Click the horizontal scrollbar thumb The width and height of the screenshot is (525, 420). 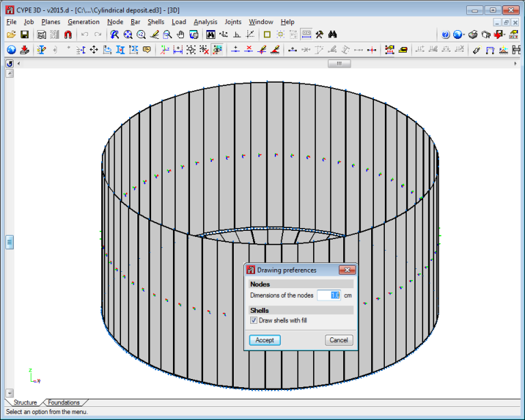339,64
